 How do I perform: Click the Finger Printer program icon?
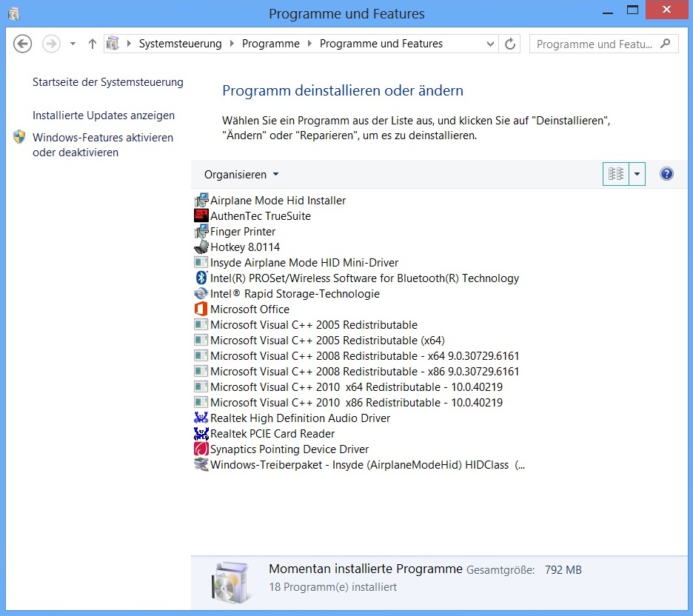point(201,231)
